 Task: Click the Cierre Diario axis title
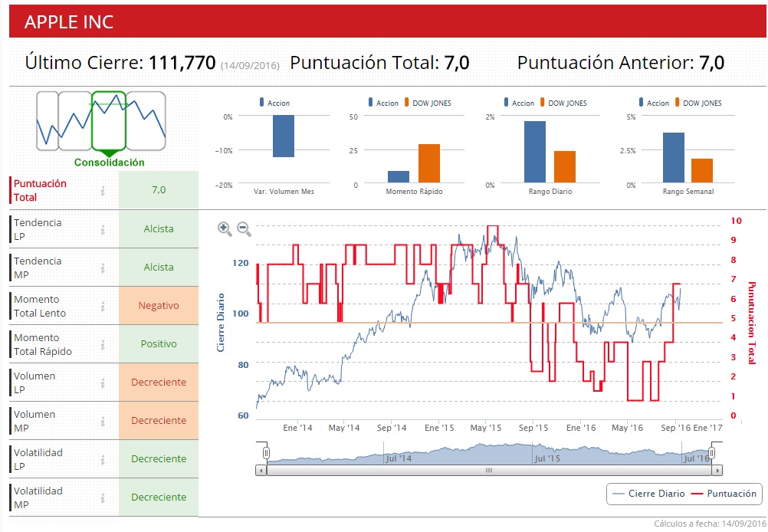[x=221, y=322]
